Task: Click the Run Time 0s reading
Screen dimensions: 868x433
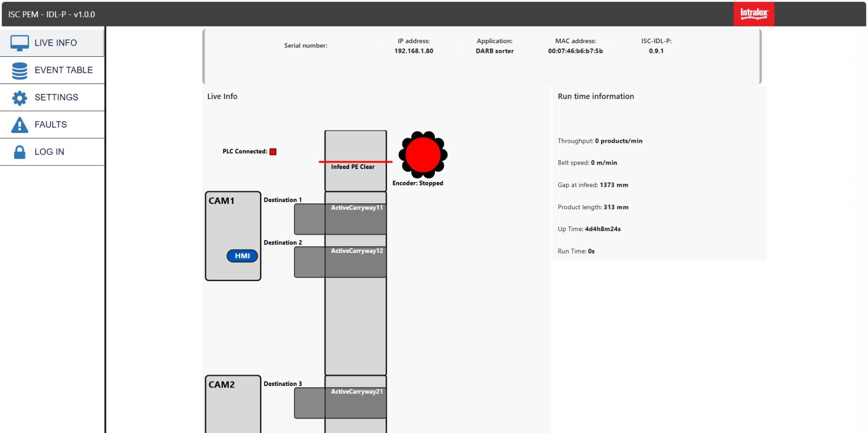Action: [576, 251]
